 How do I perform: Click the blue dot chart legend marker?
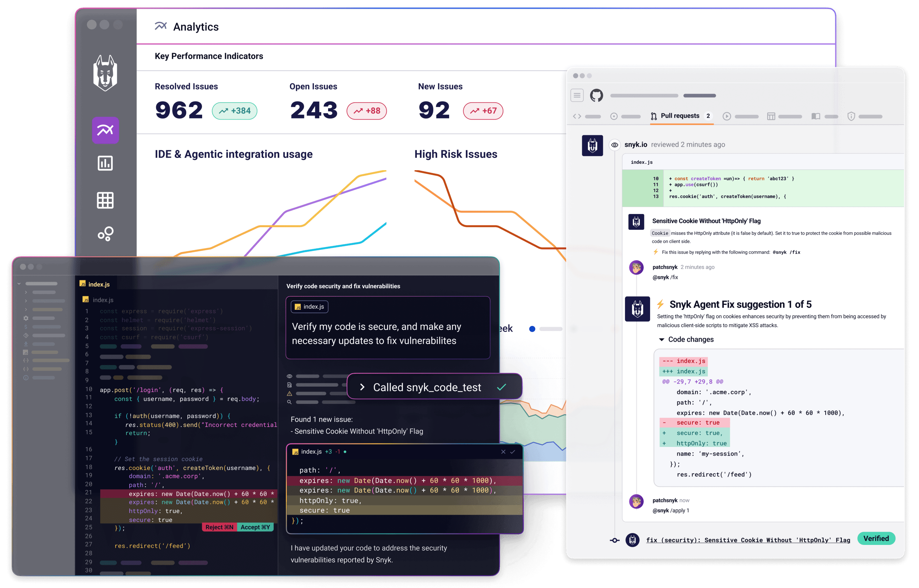point(532,329)
